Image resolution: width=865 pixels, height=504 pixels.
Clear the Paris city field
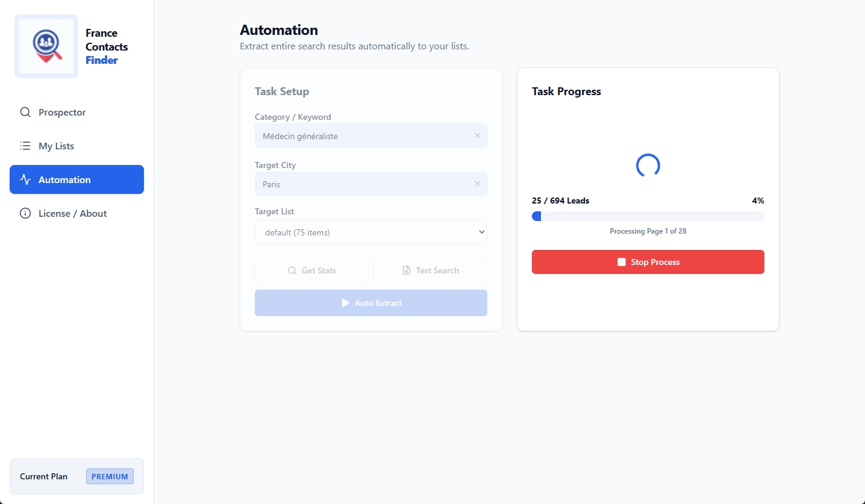[477, 184]
